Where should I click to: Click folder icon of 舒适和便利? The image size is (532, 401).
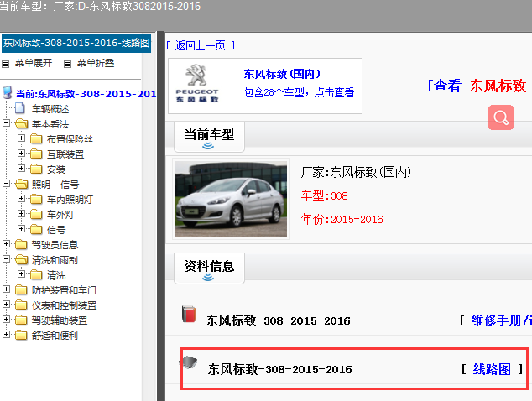click(21, 336)
